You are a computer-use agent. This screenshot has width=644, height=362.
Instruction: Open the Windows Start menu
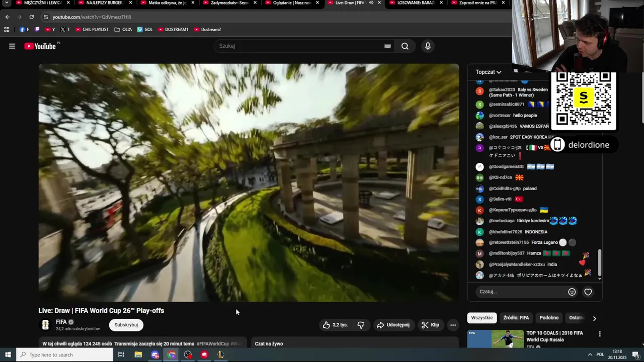(8, 354)
